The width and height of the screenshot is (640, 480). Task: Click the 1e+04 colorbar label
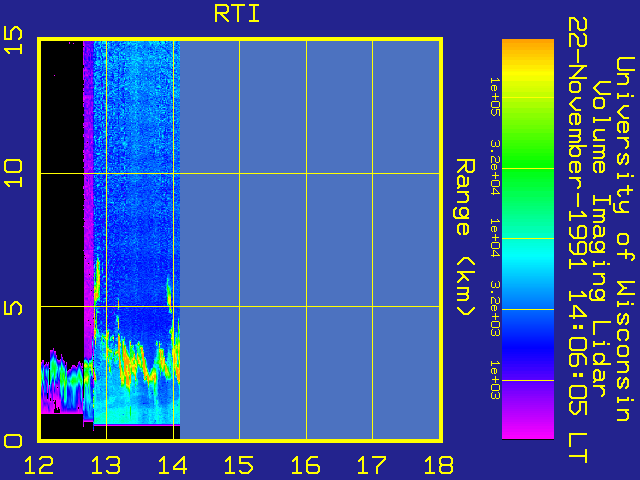[494, 238]
